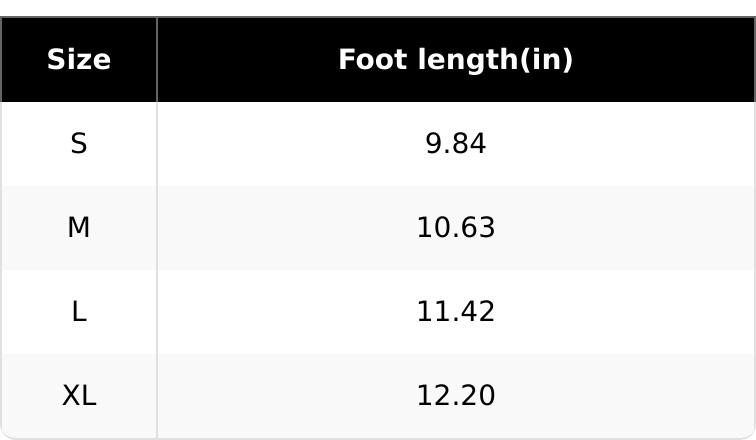Image resolution: width=756 pixels, height=440 pixels.
Task: Click the 11.42 foot length value
Action: [455, 312]
